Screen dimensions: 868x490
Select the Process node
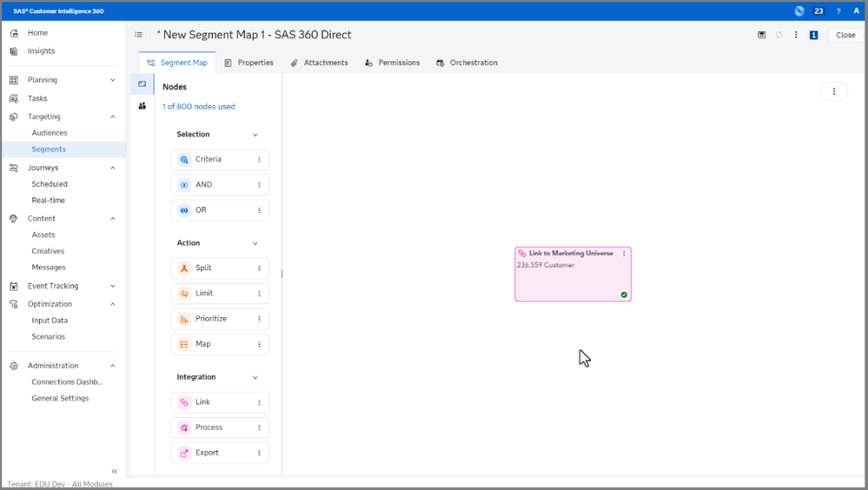point(220,427)
